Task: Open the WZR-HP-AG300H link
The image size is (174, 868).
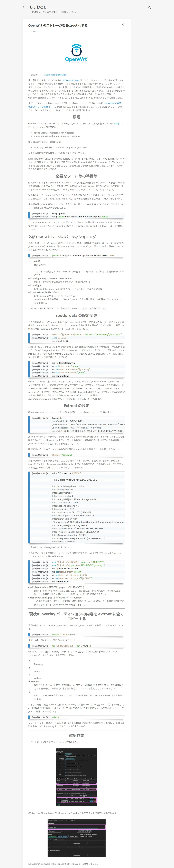Action: click(x=71, y=81)
